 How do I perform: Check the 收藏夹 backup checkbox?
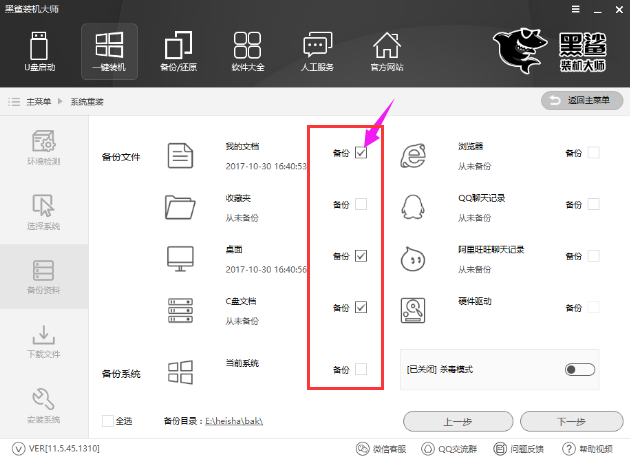[361, 204]
